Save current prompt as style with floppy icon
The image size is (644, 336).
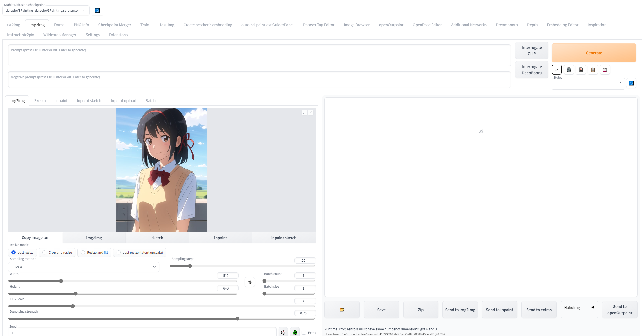pyautogui.click(x=605, y=69)
